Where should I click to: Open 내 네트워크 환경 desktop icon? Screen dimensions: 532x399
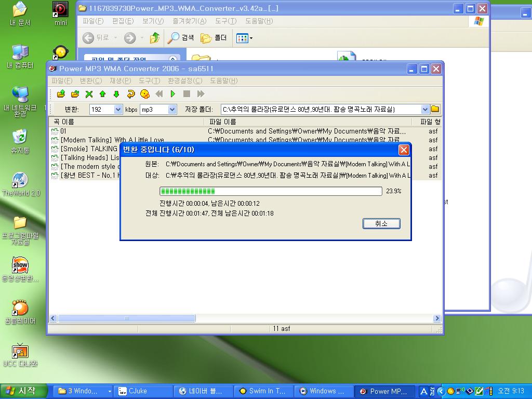[x=20, y=101]
